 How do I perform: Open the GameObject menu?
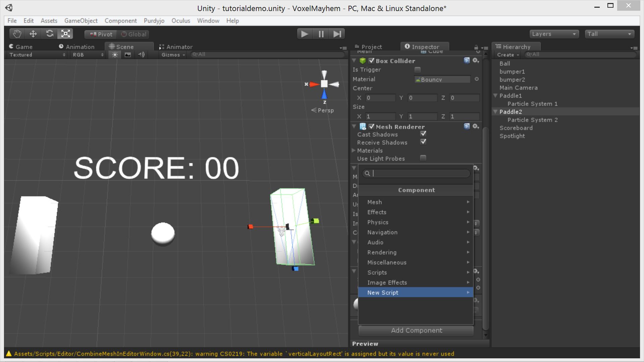[81, 20]
